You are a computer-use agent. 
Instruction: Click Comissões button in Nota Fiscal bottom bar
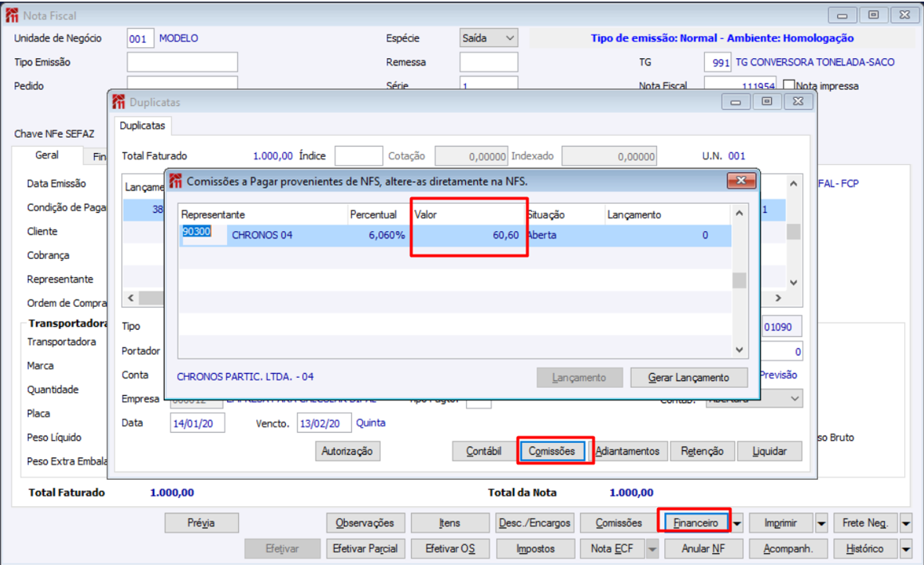coord(619,523)
